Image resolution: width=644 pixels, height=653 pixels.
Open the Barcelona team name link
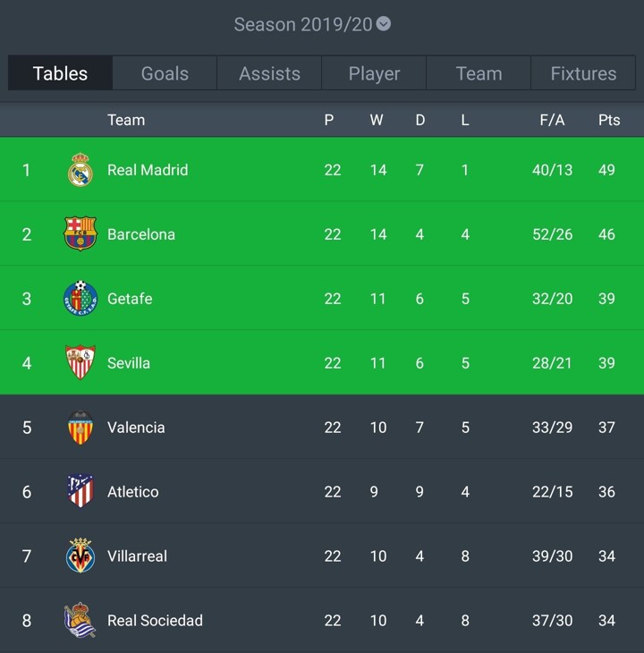point(141,234)
